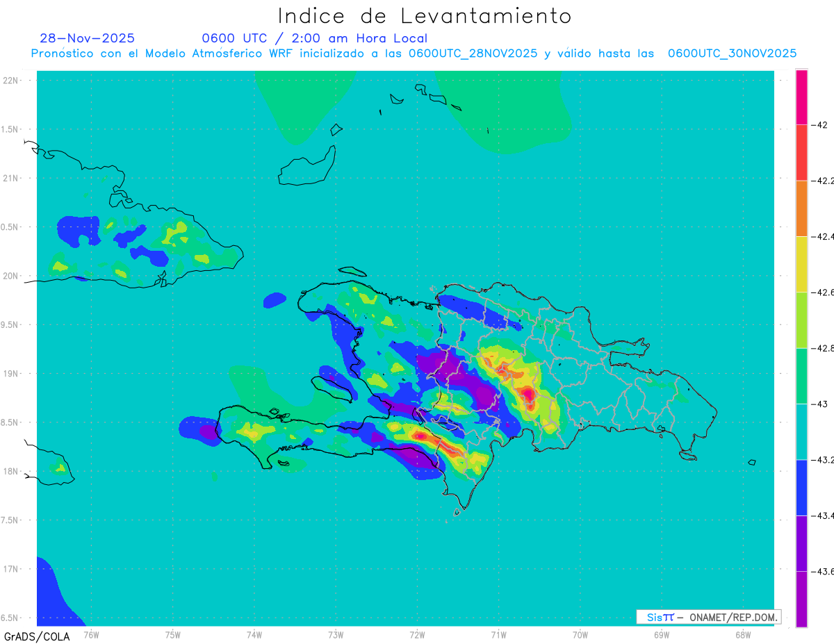This screenshot has width=834, height=644.
Task: Pick the green legend segment between -42.8 and -43
Action: 801,376
